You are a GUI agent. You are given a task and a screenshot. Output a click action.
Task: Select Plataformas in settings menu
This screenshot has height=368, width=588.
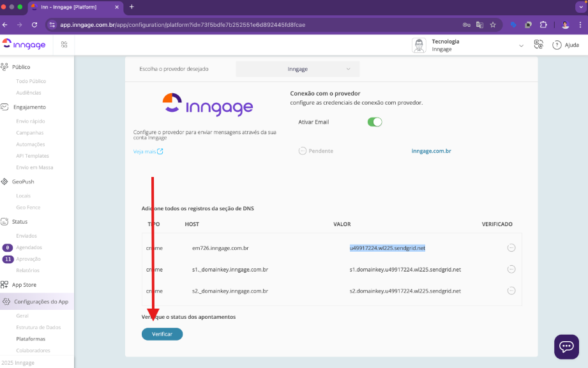31,339
